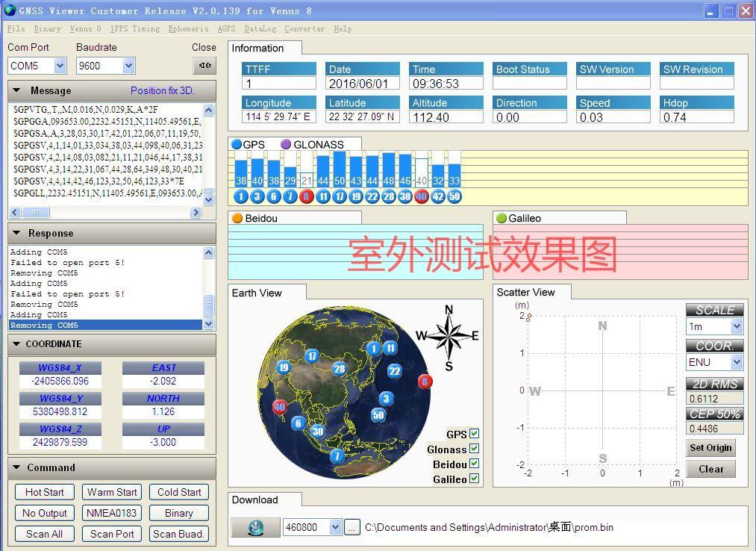The width and height of the screenshot is (756, 551).
Task: Click the browse file ellipsis button
Action: click(352, 527)
